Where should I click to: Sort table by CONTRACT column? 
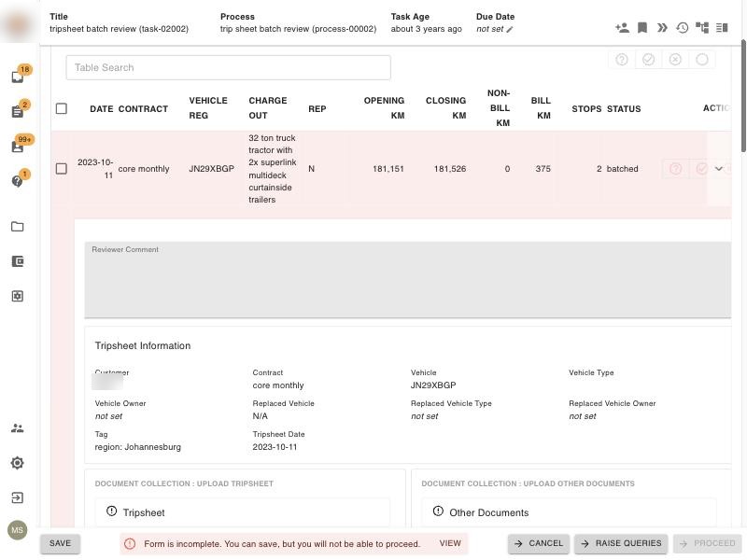coord(143,109)
